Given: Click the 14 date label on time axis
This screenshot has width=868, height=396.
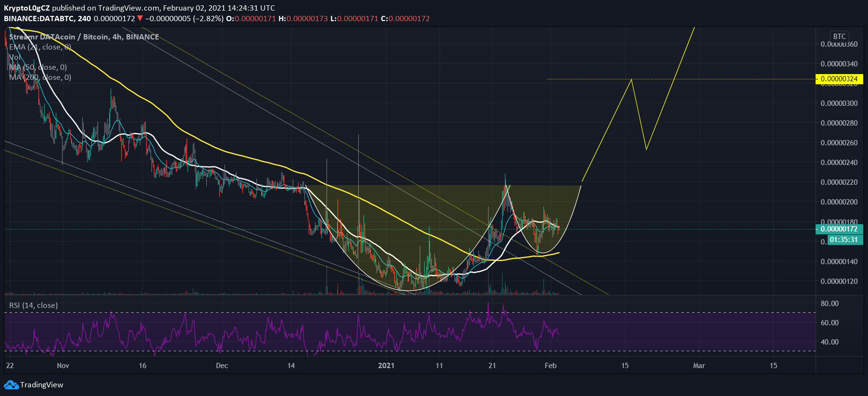Looking at the screenshot, I should [x=291, y=366].
